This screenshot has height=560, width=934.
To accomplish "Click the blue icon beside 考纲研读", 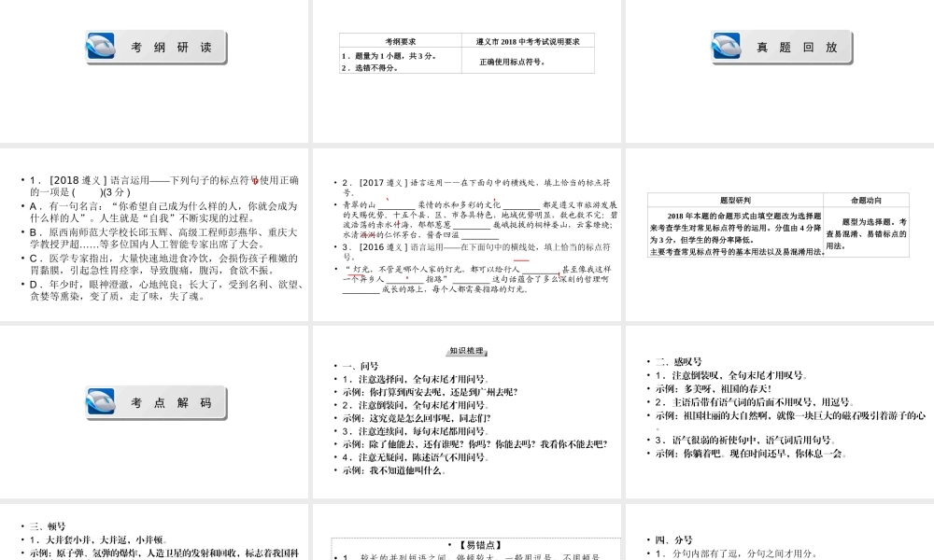I will (101, 47).
